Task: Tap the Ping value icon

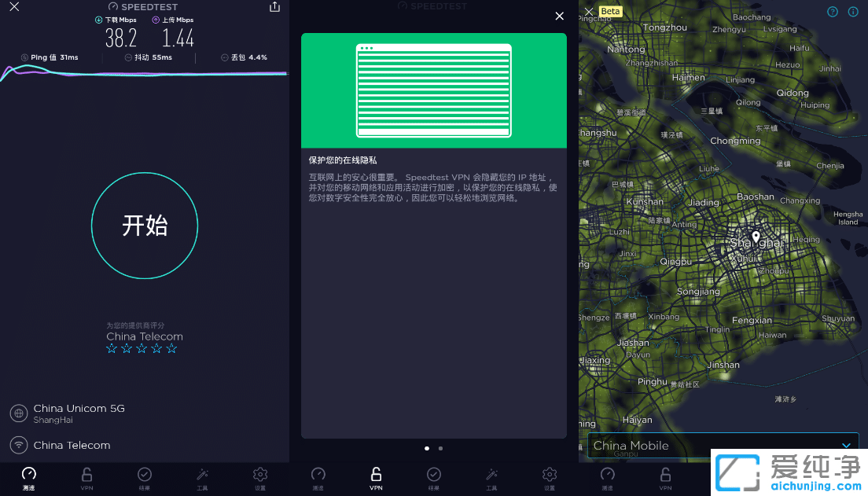Action: [24, 57]
